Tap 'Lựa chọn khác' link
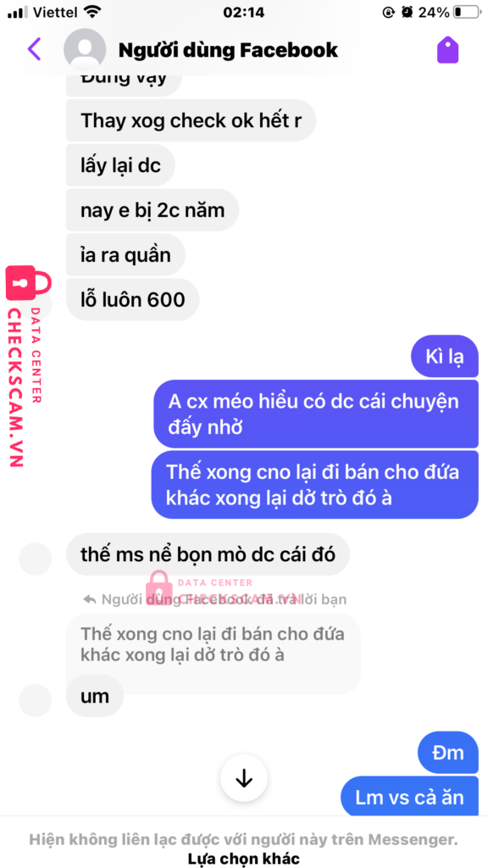Viewport: 488px width, 868px height. (244, 859)
